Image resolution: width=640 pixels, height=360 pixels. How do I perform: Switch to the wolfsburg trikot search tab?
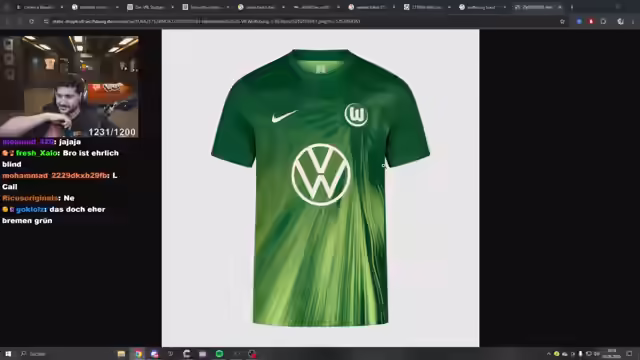click(x=482, y=7)
